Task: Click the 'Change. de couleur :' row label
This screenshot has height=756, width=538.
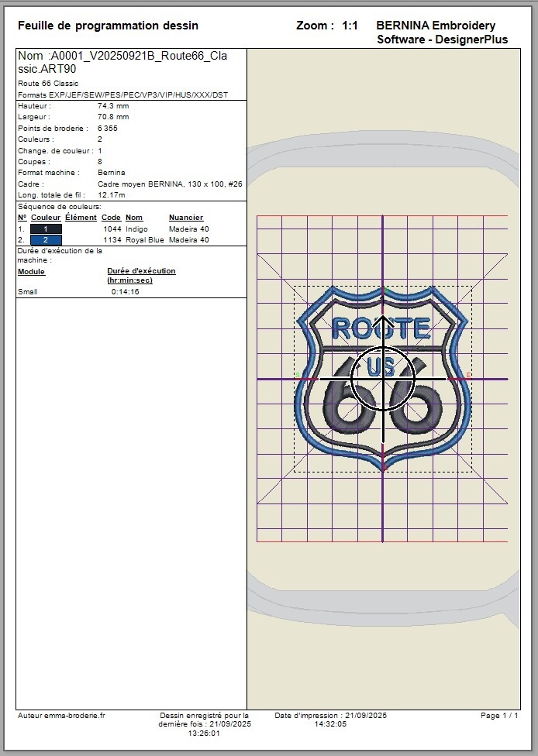Action: coord(56,151)
